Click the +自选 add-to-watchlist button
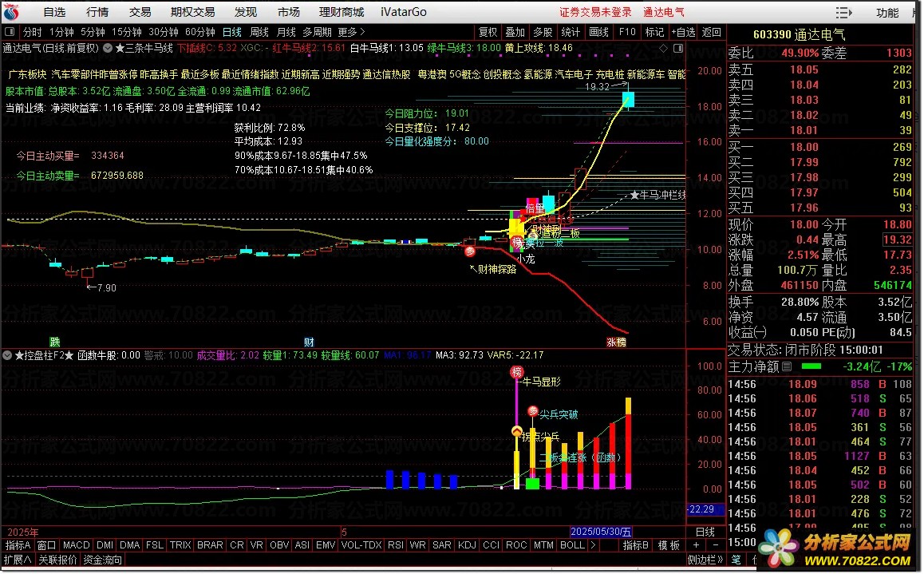 click(x=684, y=32)
